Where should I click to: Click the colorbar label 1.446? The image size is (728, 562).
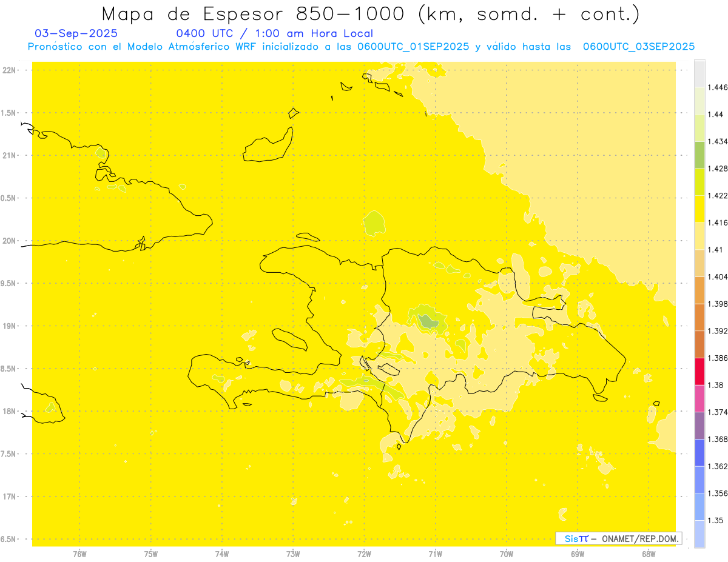[718, 87]
